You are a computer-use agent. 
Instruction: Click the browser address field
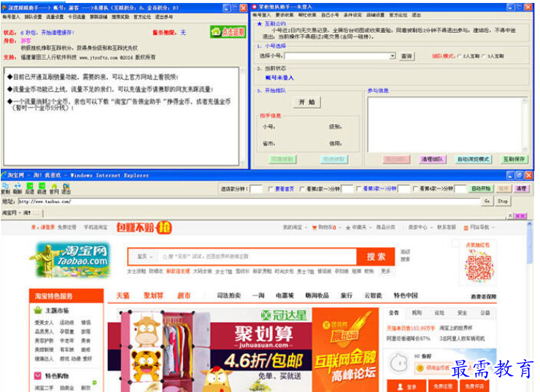[249, 201]
